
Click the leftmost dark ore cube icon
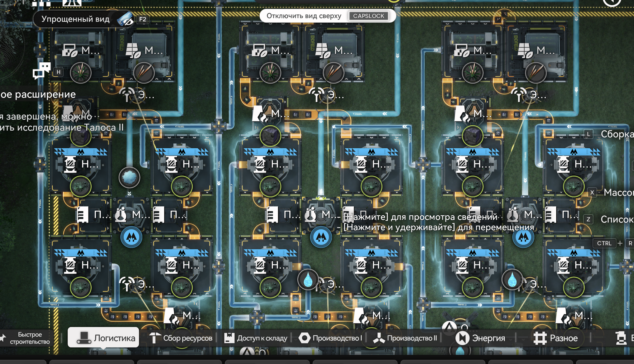[80, 136]
